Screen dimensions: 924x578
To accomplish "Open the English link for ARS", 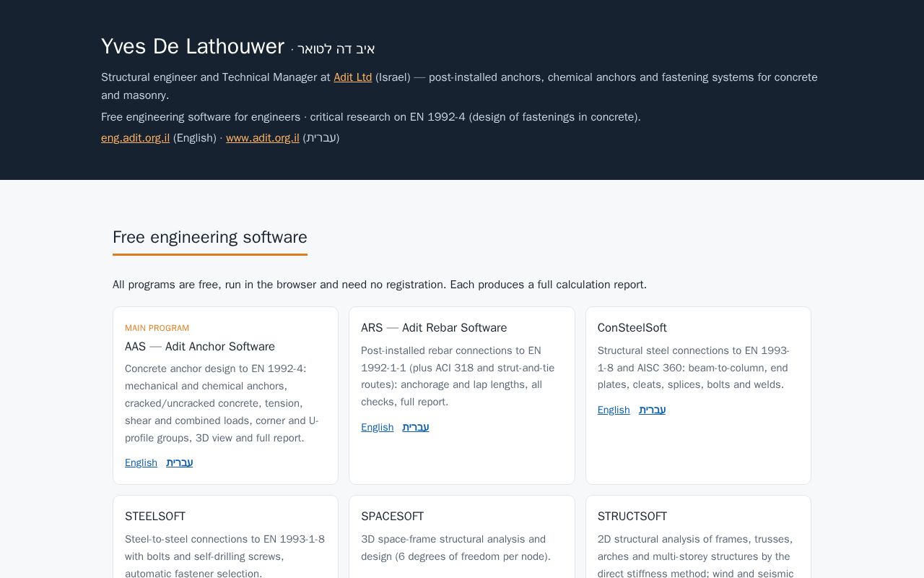I will pyautogui.click(x=377, y=428).
